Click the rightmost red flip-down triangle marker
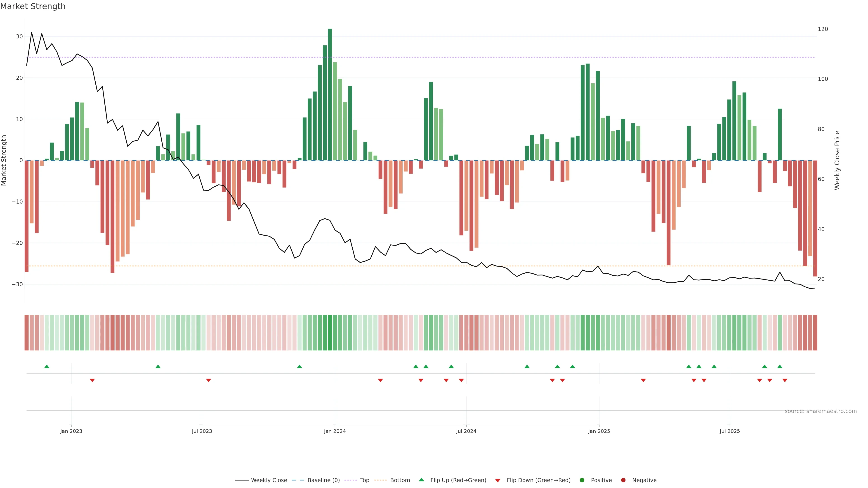 click(785, 380)
